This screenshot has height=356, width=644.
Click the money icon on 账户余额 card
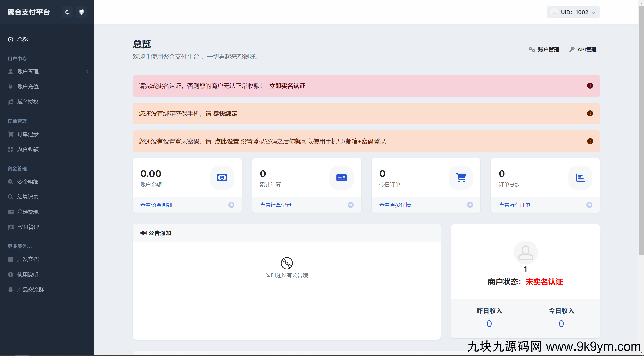(x=222, y=178)
